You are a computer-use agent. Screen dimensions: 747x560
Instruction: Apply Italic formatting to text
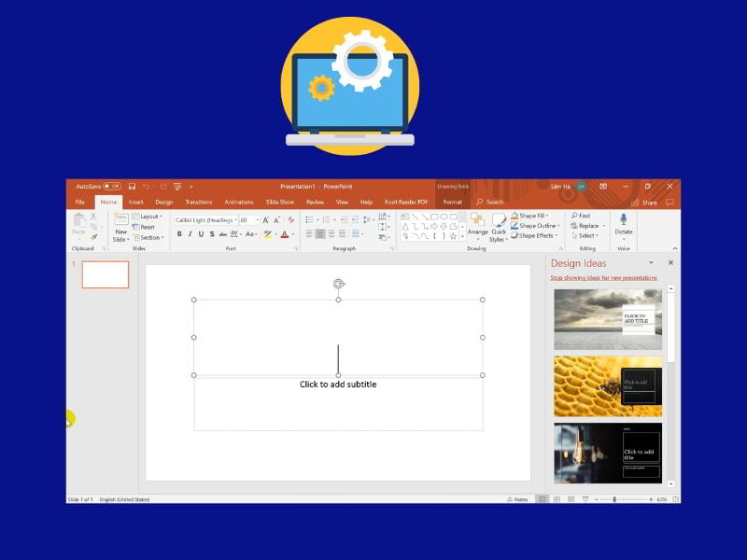point(190,234)
